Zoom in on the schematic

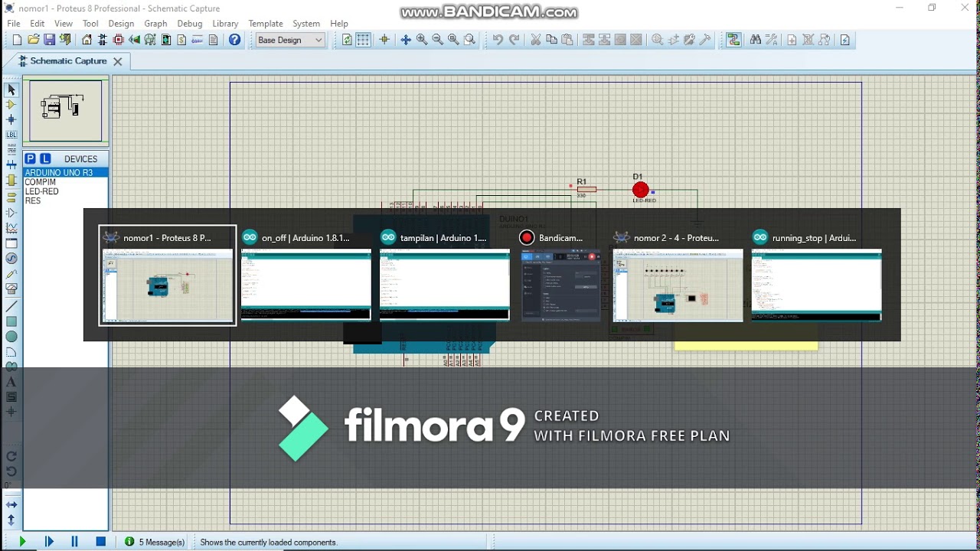[x=422, y=40]
